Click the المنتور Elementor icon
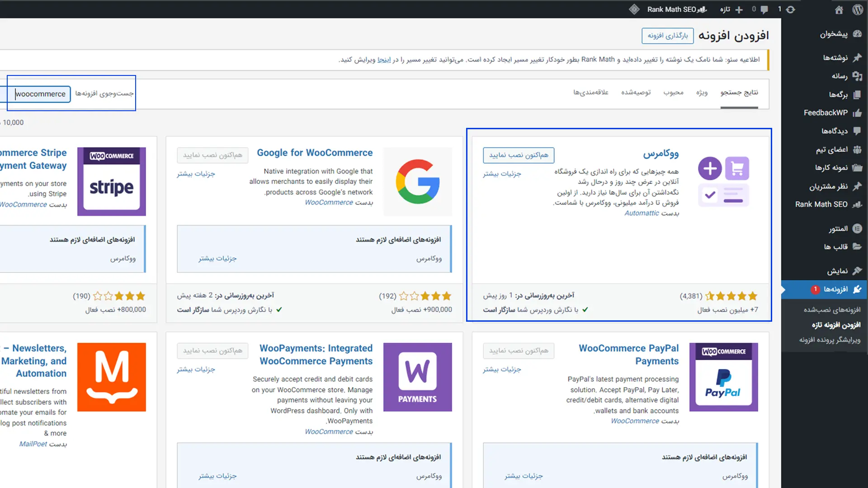The height and width of the screenshot is (488, 868). point(857,229)
